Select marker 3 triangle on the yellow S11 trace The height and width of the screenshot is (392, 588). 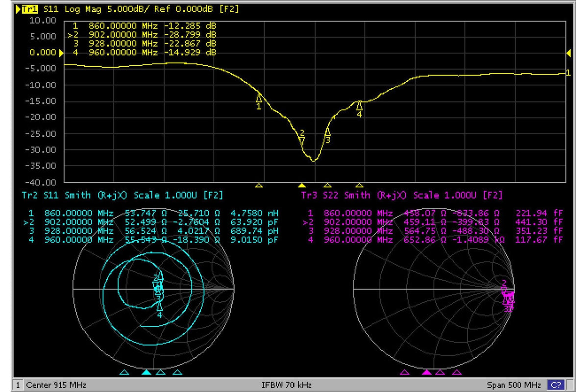tap(327, 132)
